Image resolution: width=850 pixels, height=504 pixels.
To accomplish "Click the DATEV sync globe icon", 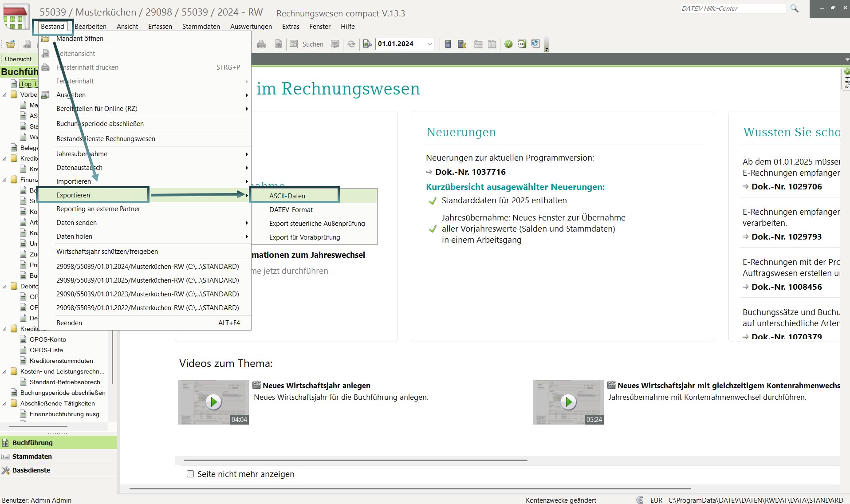I will [535, 44].
